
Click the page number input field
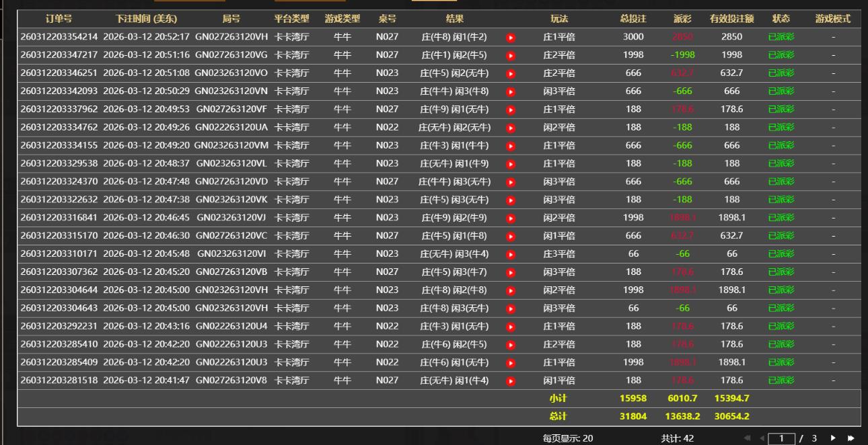click(x=781, y=438)
